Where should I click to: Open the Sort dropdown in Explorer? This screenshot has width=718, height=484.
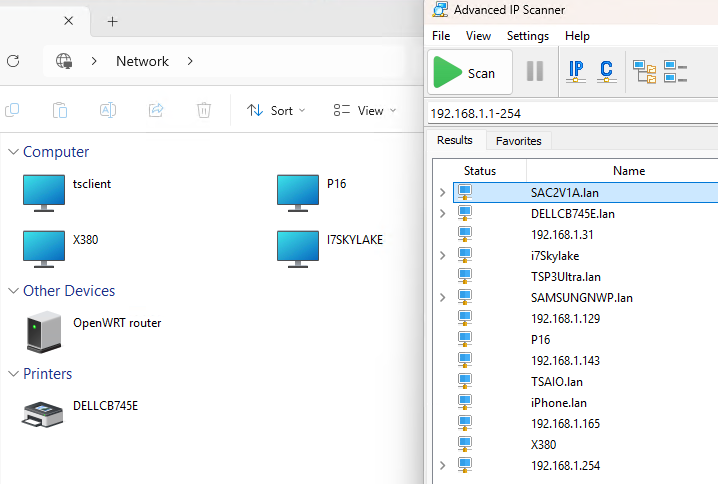[x=276, y=110]
